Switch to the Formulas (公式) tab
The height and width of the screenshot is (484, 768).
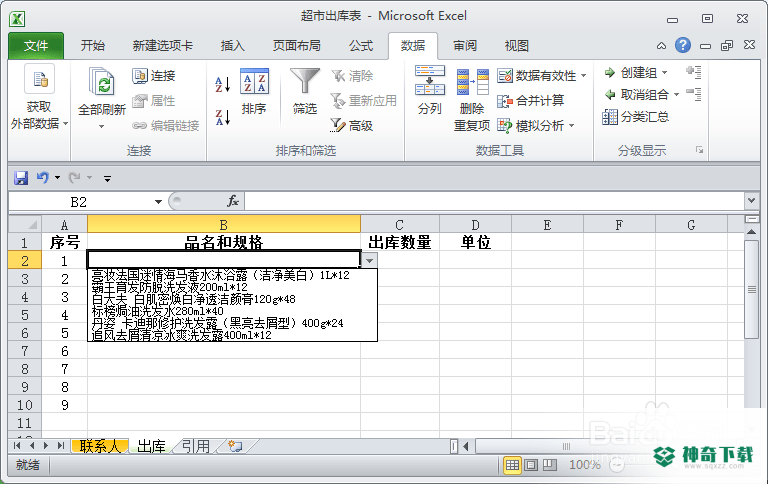coord(361,46)
